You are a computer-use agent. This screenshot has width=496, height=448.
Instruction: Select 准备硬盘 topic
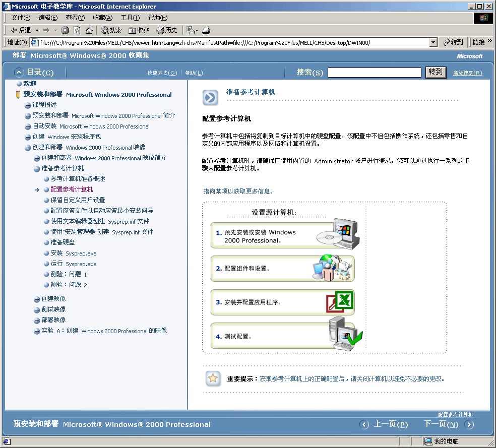pos(63,242)
